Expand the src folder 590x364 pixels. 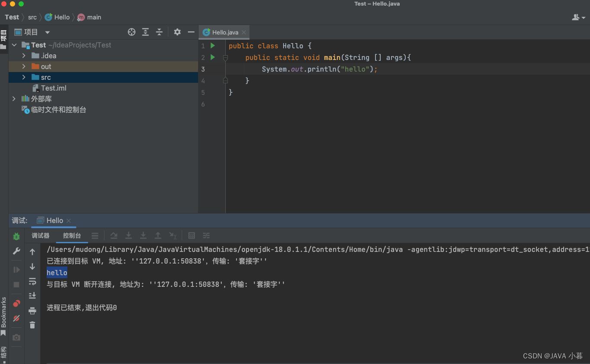point(24,77)
